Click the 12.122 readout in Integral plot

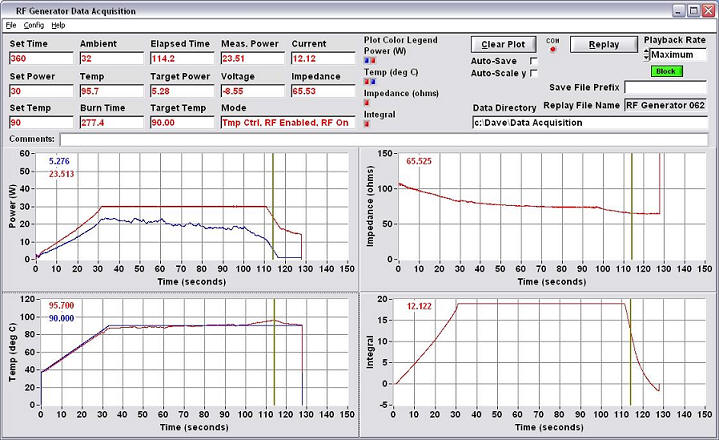click(x=419, y=306)
